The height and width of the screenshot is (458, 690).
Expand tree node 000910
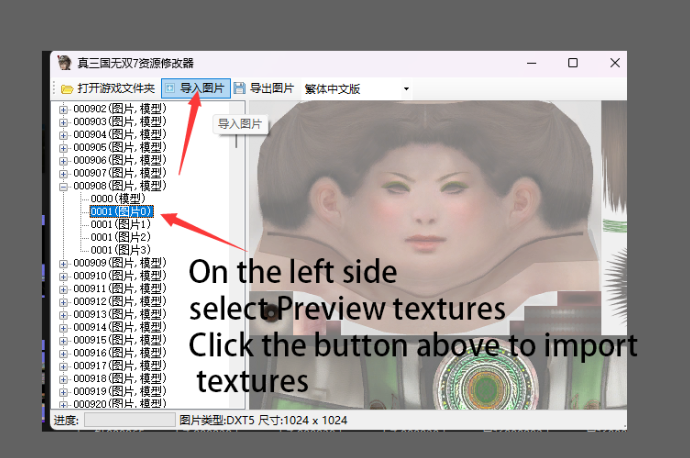point(63,276)
